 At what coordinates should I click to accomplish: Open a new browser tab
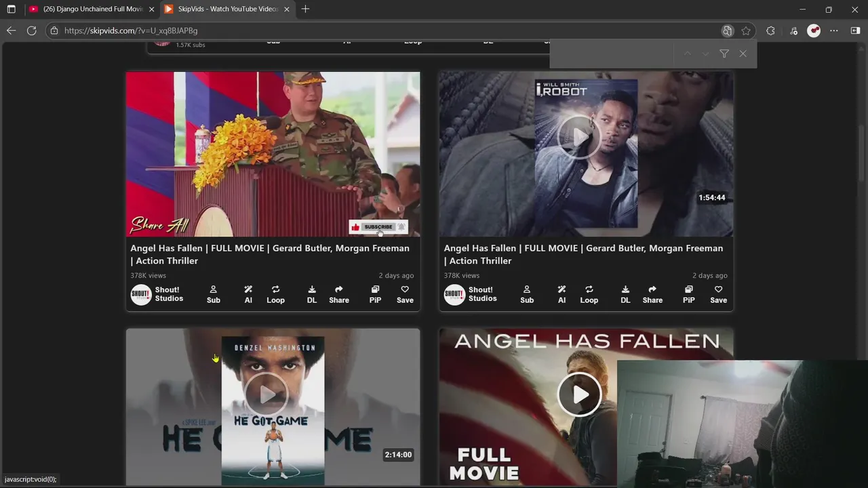[305, 9]
